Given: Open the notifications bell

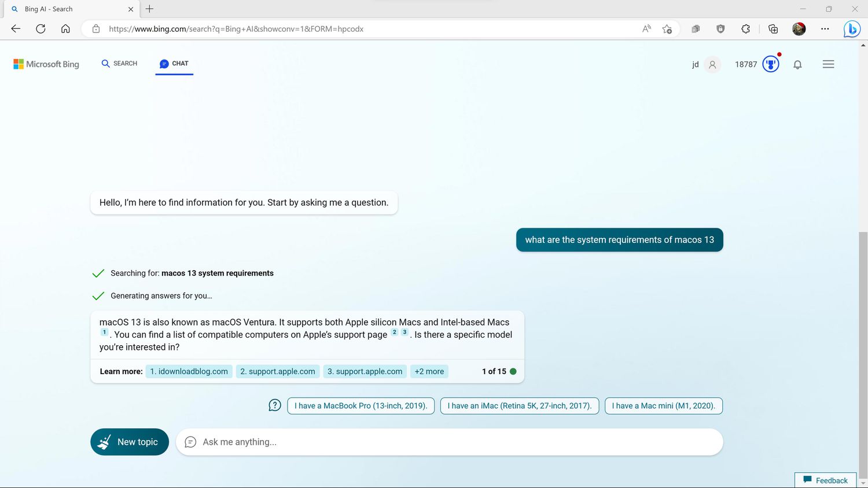Looking at the screenshot, I should (x=797, y=65).
